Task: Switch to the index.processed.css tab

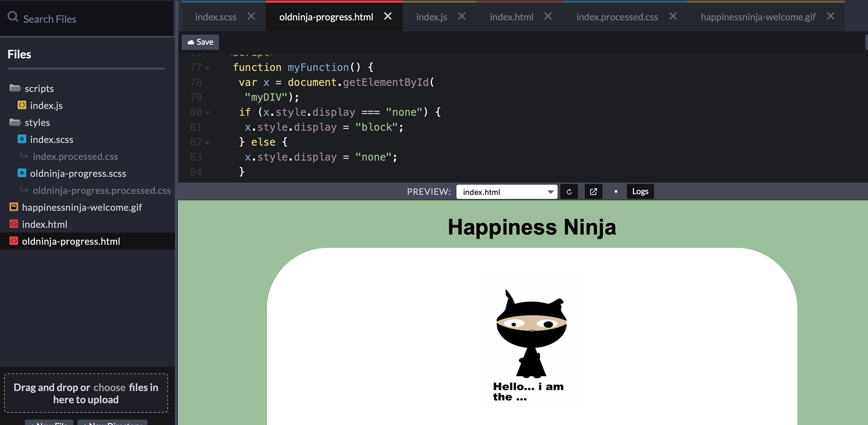Action: coord(617,17)
